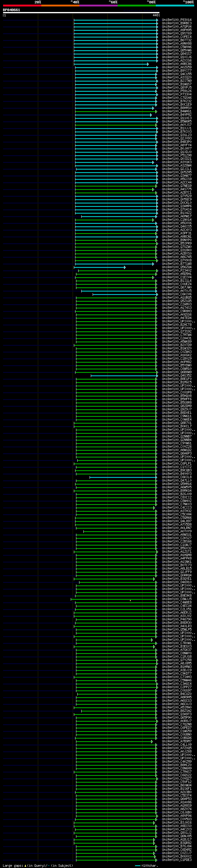This screenshot has width=197, height=868.
Task: Select the label UniRef100_B6XWU4
Action: [177, 785]
